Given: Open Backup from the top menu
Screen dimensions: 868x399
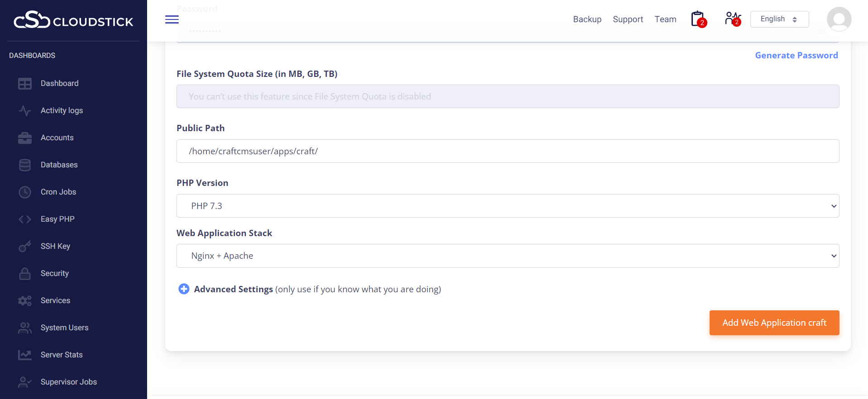Looking at the screenshot, I should pyautogui.click(x=587, y=19).
